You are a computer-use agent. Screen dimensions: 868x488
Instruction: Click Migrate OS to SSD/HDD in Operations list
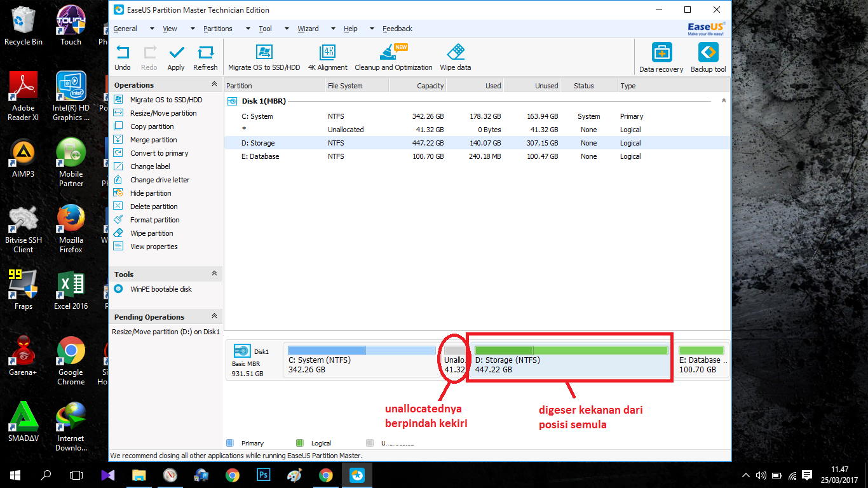[x=166, y=100]
